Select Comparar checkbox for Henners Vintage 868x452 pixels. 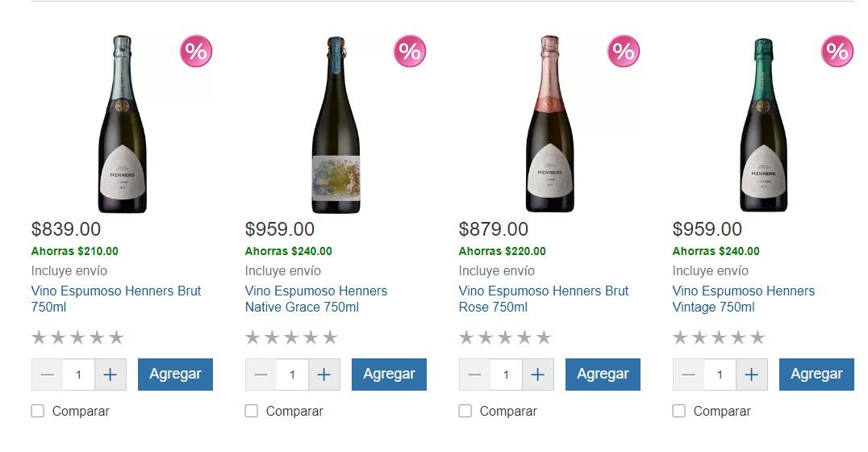pyautogui.click(x=679, y=411)
